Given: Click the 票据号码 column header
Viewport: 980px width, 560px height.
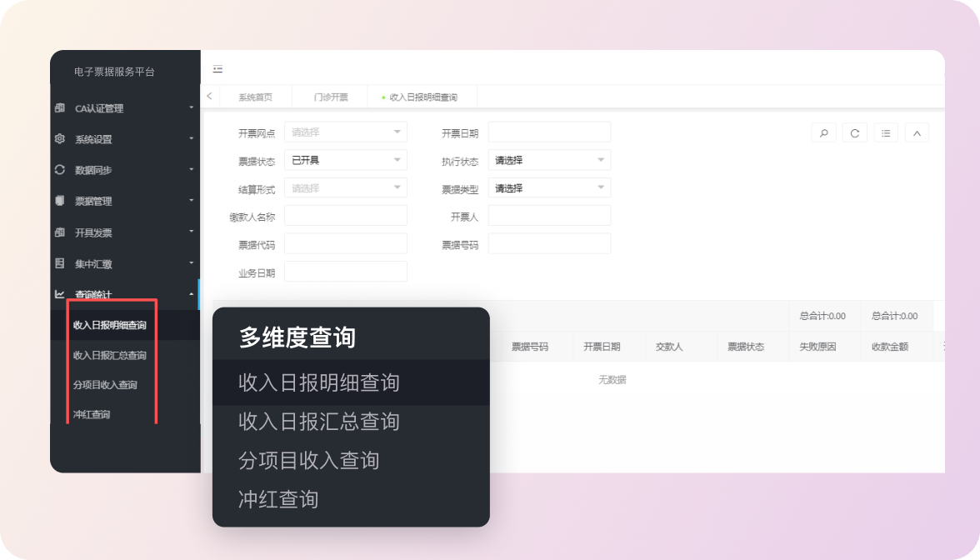Looking at the screenshot, I should (x=530, y=347).
